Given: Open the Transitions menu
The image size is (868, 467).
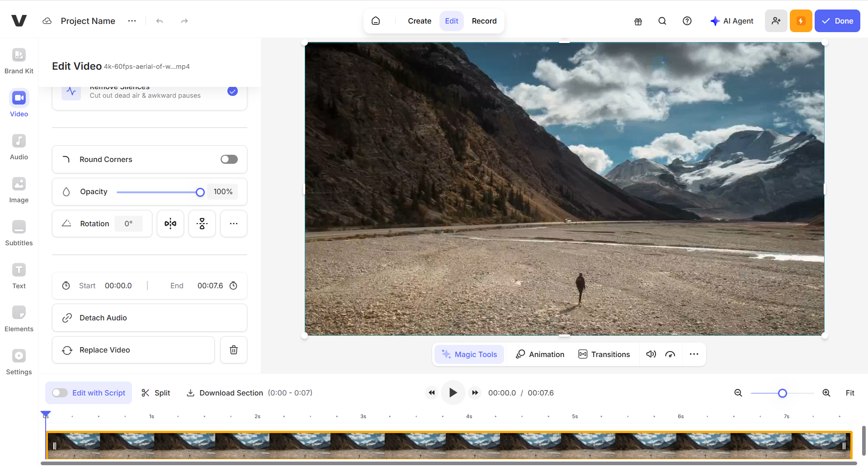Looking at the screenshot, I should (604, 354).
